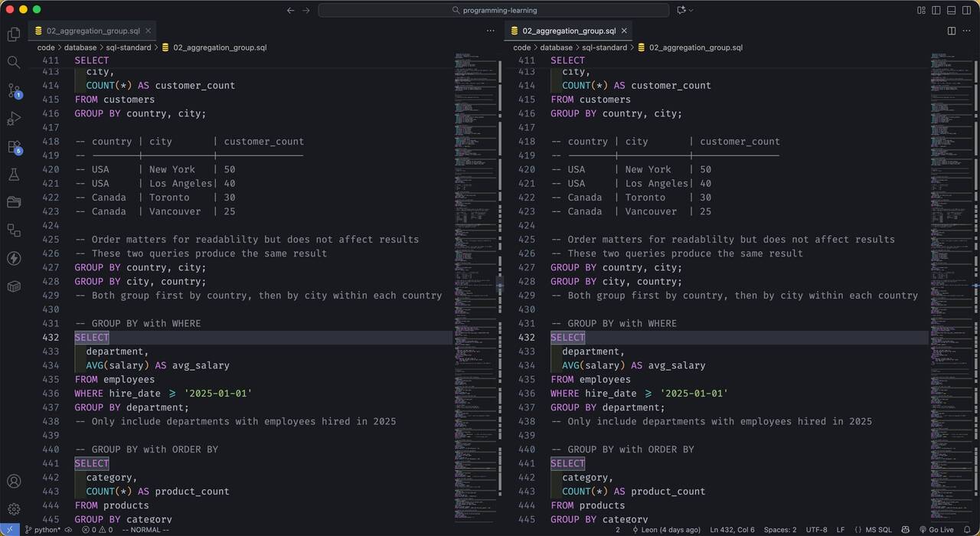
Task: Open More Actions menu in right editor group
Action: pyautogui.click(x=967, y=31)
